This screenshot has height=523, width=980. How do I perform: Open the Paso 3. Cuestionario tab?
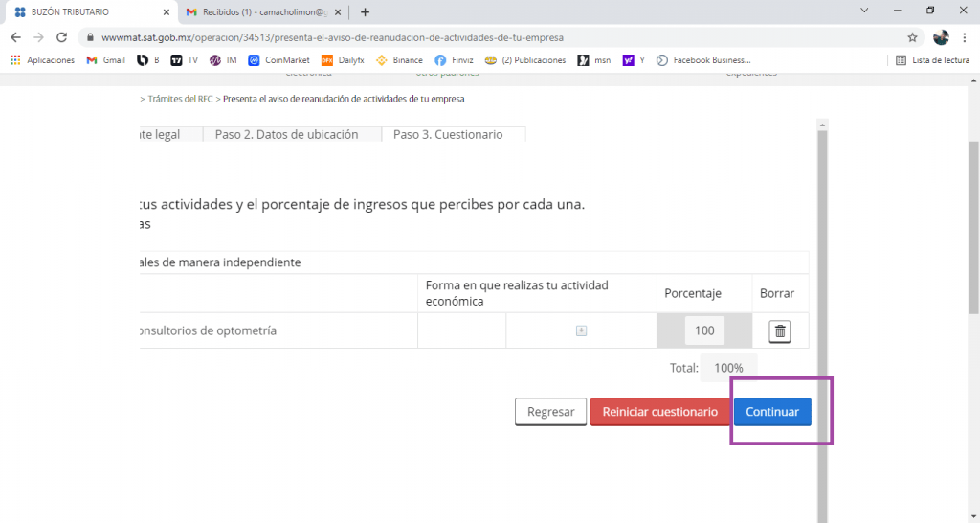(x=448, y=134)
